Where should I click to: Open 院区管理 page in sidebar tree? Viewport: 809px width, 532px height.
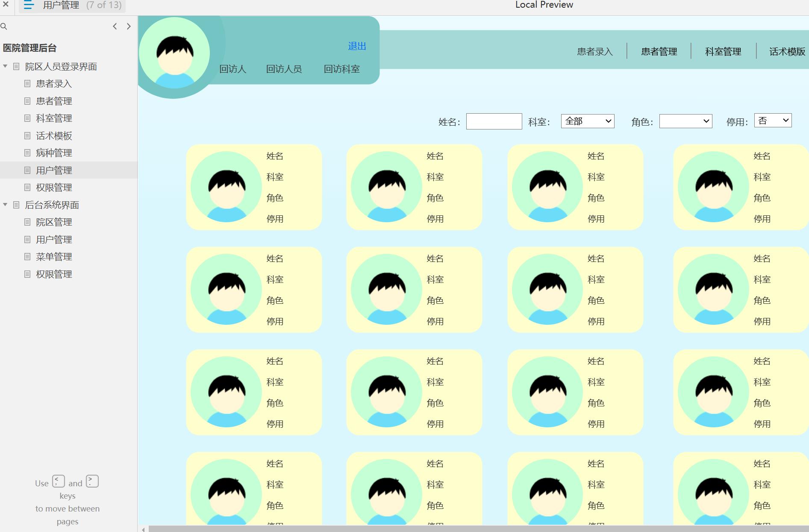(x=54, y=222)
